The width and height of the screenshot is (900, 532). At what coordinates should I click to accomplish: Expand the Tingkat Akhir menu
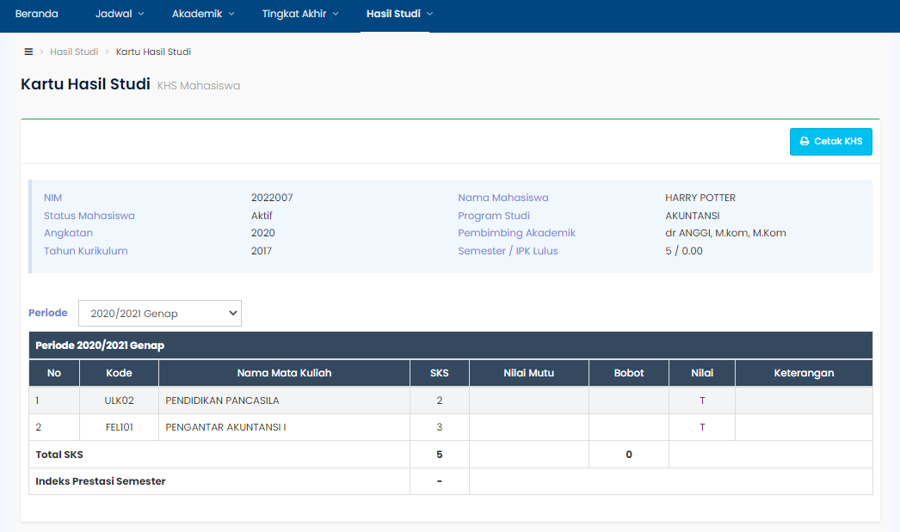coord(300,14)
